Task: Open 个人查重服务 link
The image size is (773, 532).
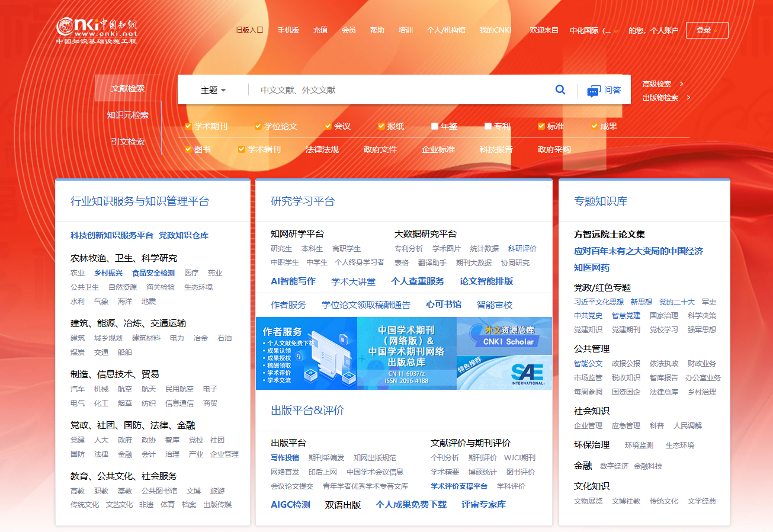Action: [x=418, y=281]
